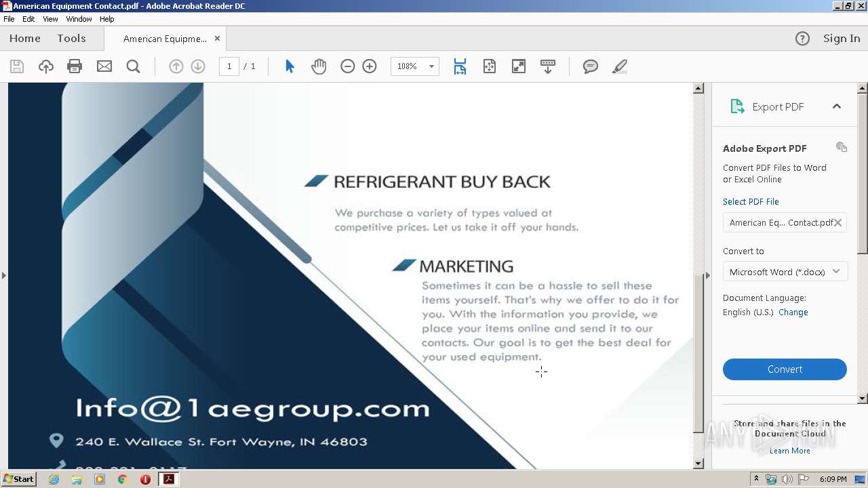Open the Edit menu
Image resolution: width=868 pixels, height=488 pixels.
28,19
